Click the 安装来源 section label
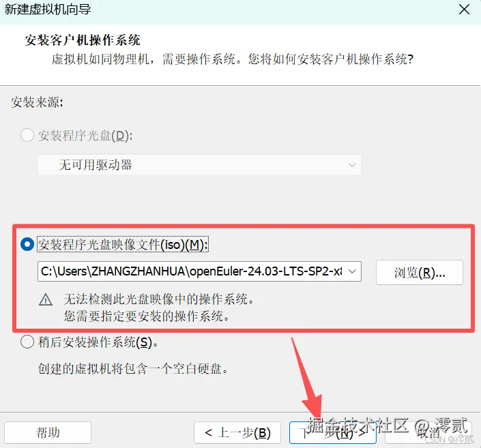Screen dimensions: 481x448 point(37,102)
